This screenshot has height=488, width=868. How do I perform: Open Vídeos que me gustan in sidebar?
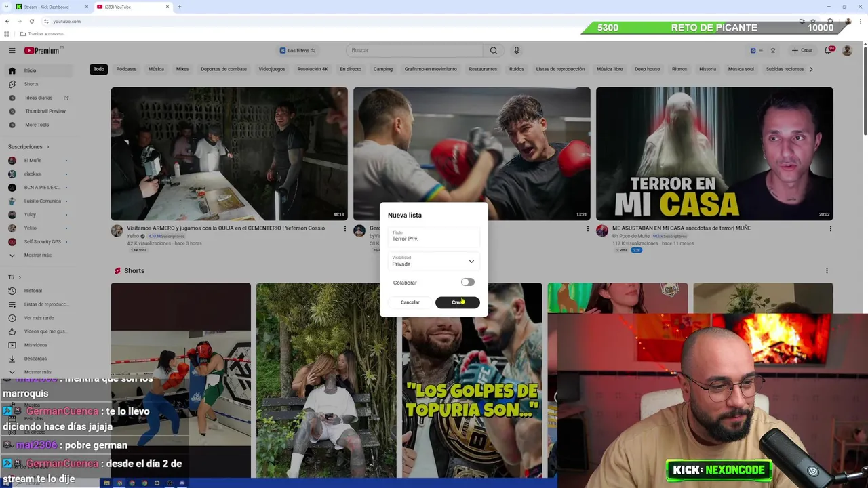(x=45, y=331)
